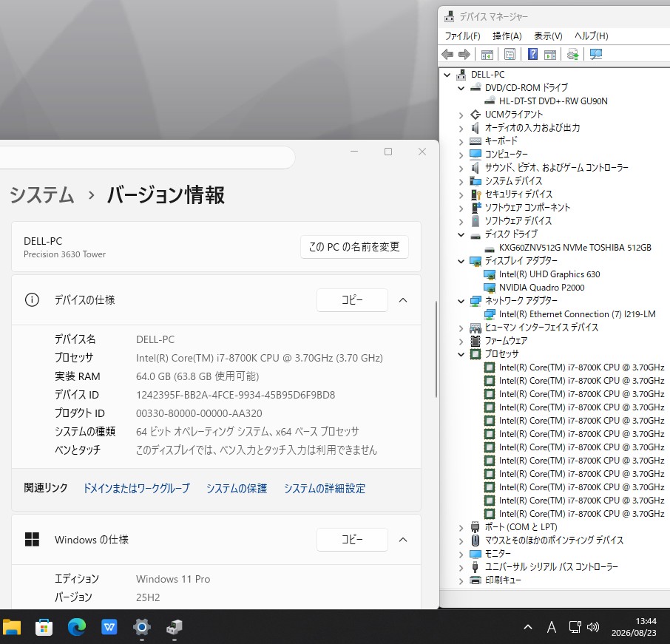Collapse ディスク ドライブ node

tap(461, 234)
